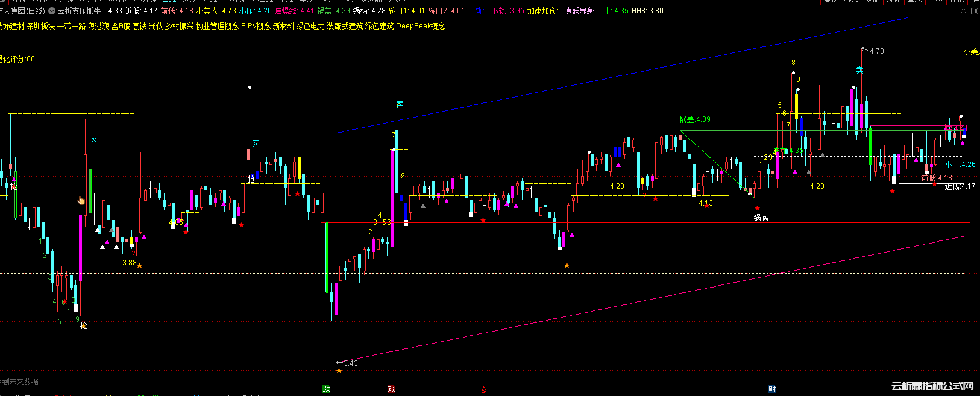Click the orange star below 3.43 low
980x396 pixels.
pos(339,371)
